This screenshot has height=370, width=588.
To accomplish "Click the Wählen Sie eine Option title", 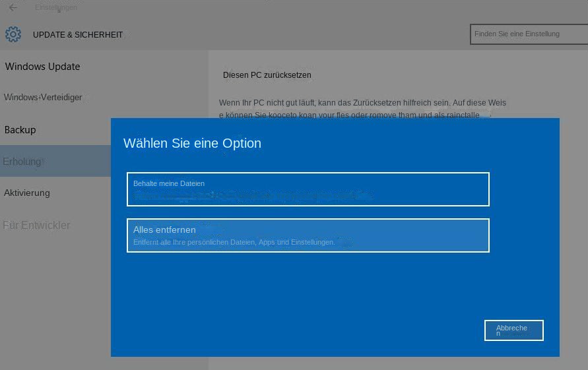I will click(x=192, y=143).
